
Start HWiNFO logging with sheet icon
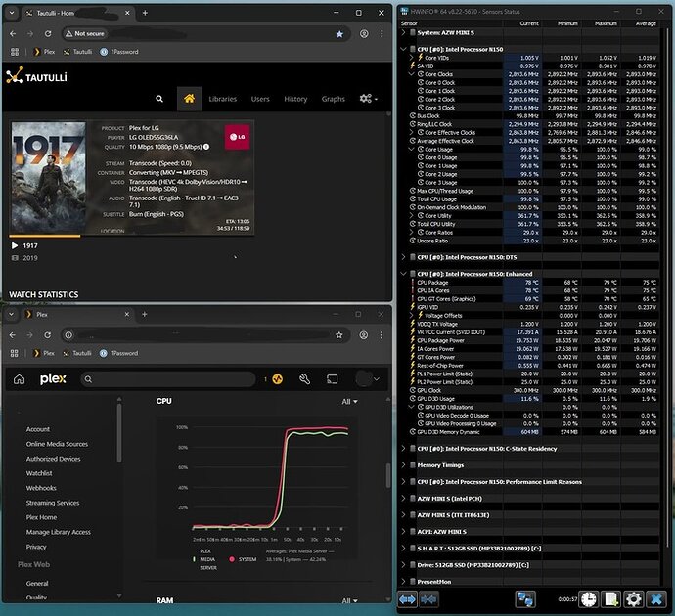pyautogui.click(x=611, y=599)
